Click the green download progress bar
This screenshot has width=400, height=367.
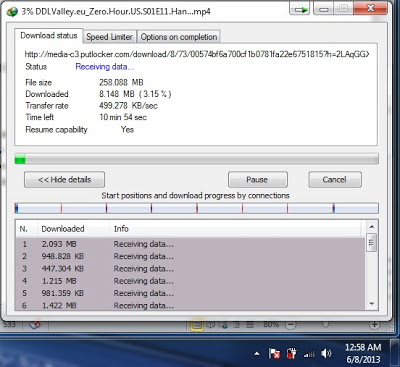(x=196, y=159)
